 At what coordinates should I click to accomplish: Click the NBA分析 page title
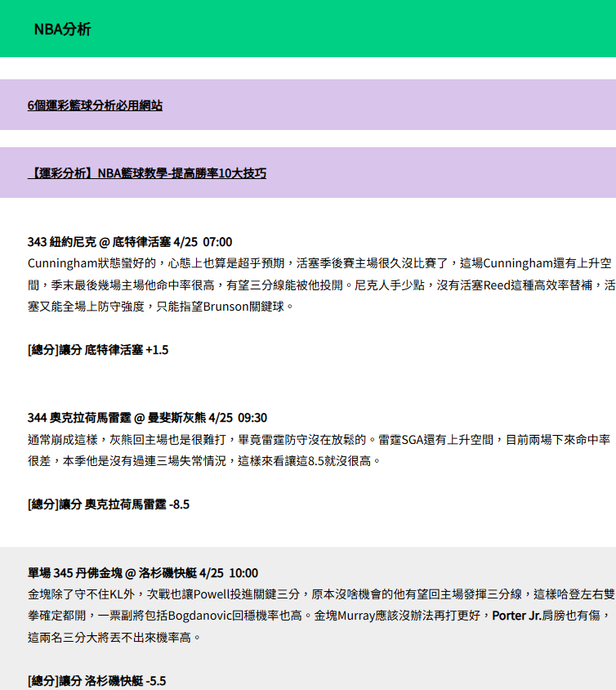62,29
